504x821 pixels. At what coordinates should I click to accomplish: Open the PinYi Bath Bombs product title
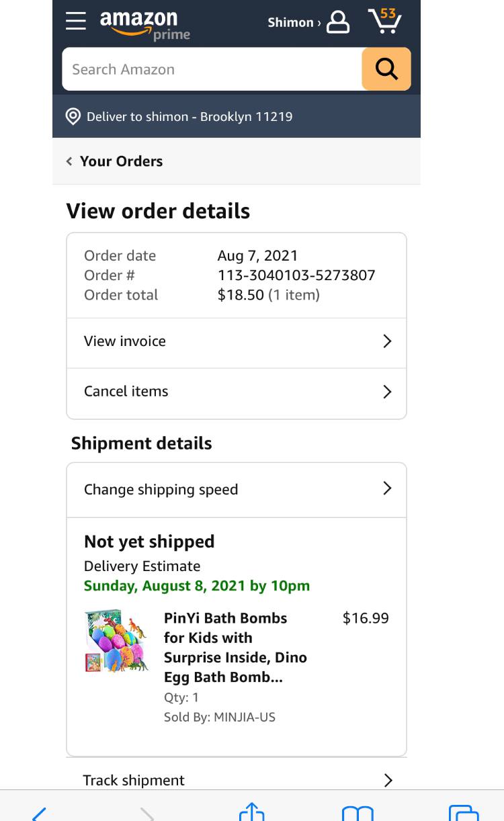click(235, 647)
